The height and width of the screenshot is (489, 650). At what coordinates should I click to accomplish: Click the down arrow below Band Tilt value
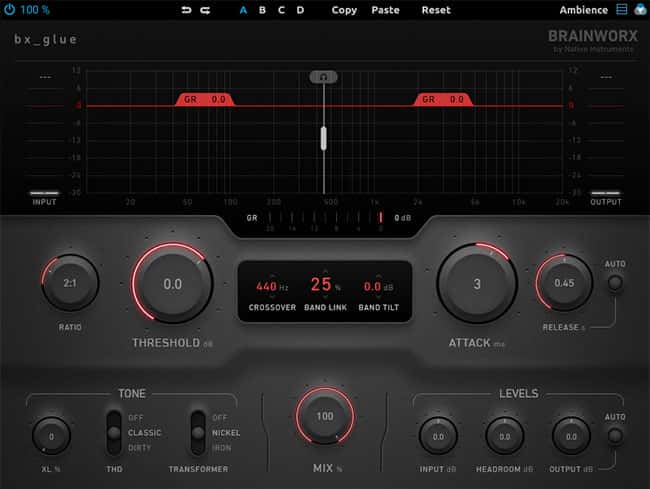(x=378, y=297)
